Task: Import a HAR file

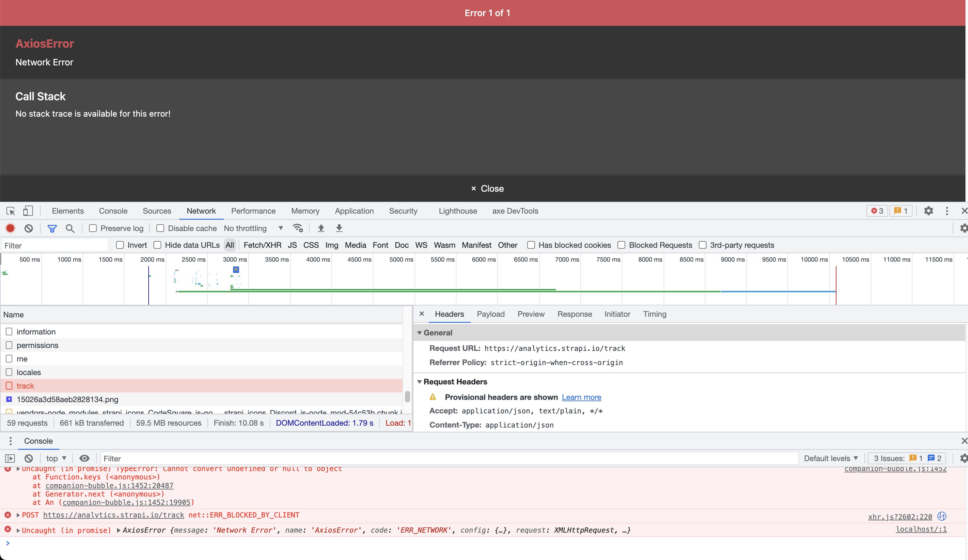Action: (x=321, y=228)
